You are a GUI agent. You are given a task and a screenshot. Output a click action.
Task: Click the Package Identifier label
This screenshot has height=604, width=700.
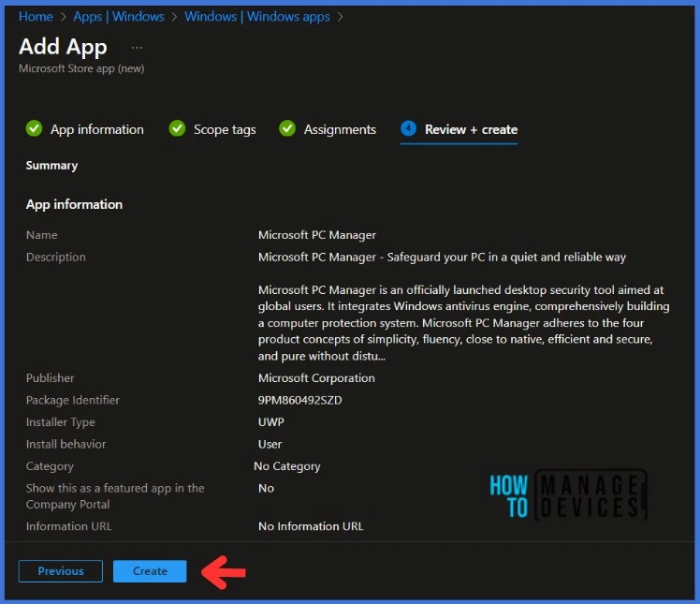coord(73,400)
